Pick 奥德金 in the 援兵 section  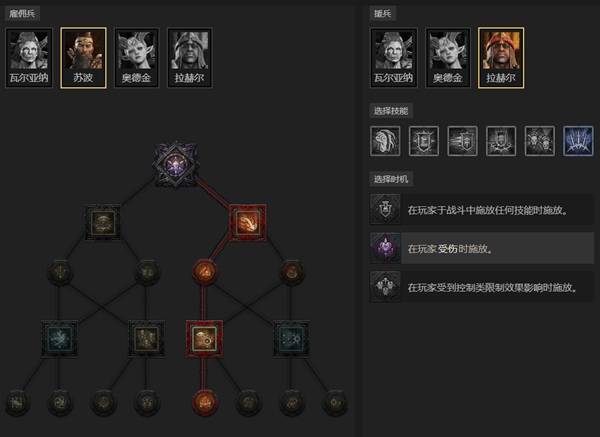pyautogui.click(x=448, y=58)
